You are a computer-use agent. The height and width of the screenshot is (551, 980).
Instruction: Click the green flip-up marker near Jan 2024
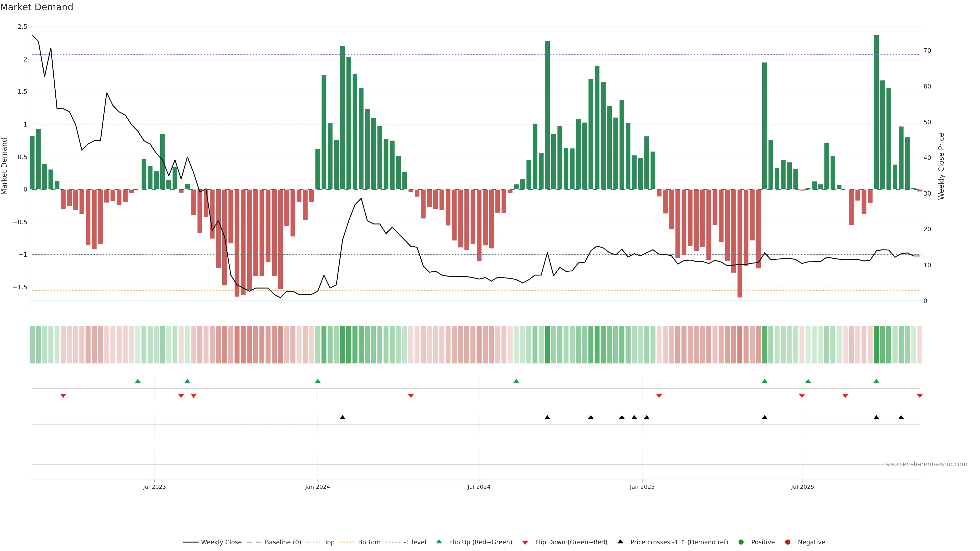[318, 381]
